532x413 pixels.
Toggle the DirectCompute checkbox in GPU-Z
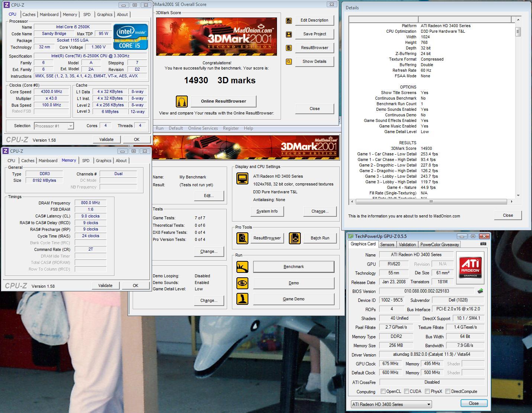pyautogui.click(x=448, y=391)
